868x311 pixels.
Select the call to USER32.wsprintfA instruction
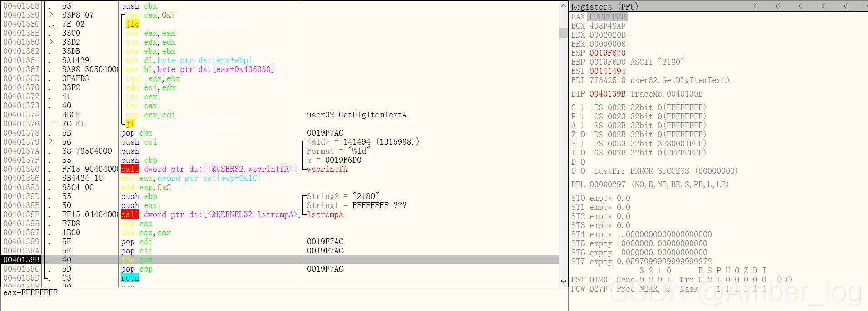pos(209,169)
